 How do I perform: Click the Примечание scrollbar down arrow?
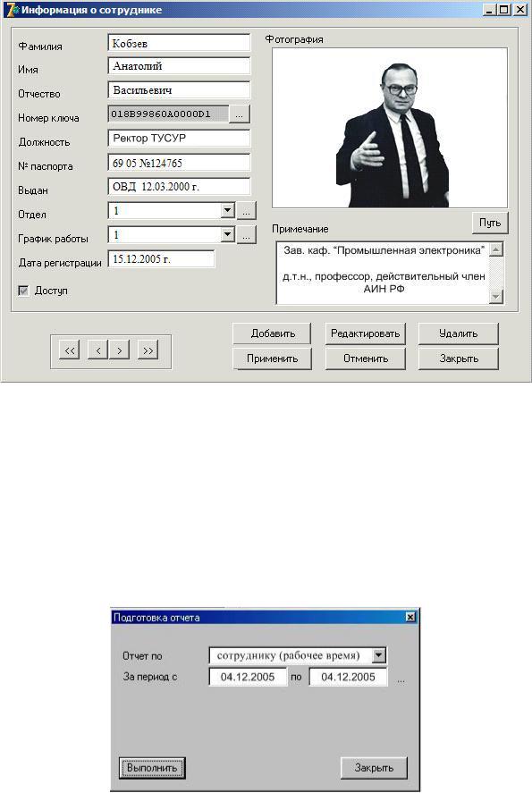pos(496,296)
